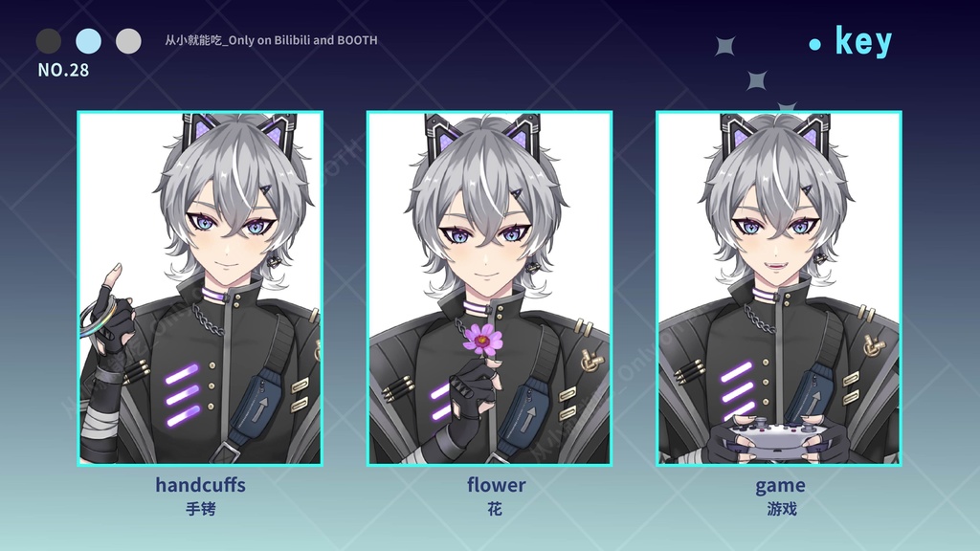This screenshot has width=980, height=551.
Task: Click the large four-point star decoration
Action: (x=725, y=46)
